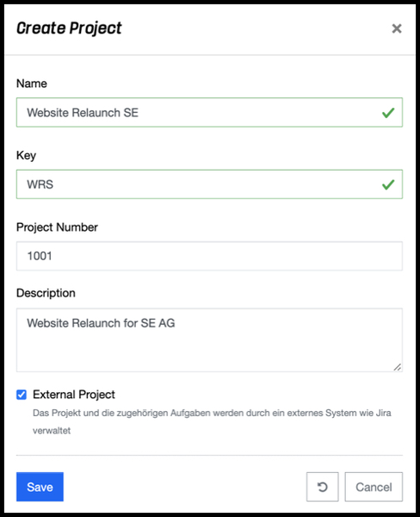Cancel project creation

pos(374,487)
